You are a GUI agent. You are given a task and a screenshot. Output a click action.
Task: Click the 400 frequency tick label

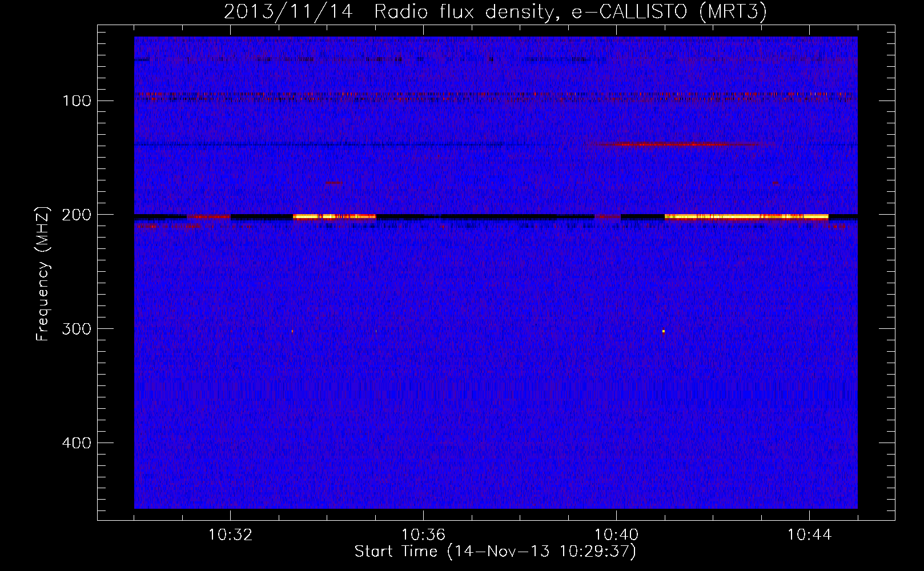[x=77, y=444]
